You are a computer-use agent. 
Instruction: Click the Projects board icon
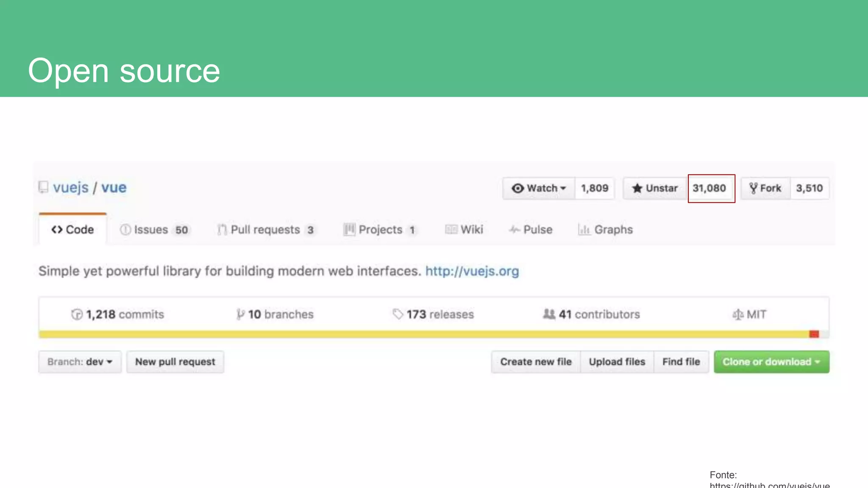pyautogui.click(x=349, y=230)
